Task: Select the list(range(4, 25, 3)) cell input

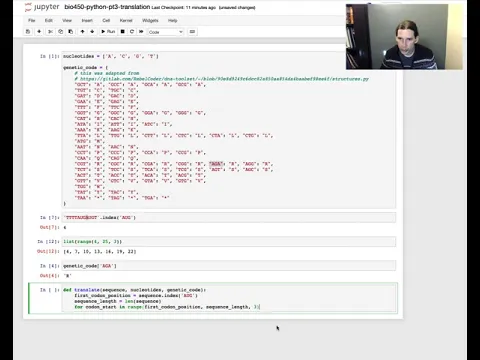Action: [x=229, y=241]
